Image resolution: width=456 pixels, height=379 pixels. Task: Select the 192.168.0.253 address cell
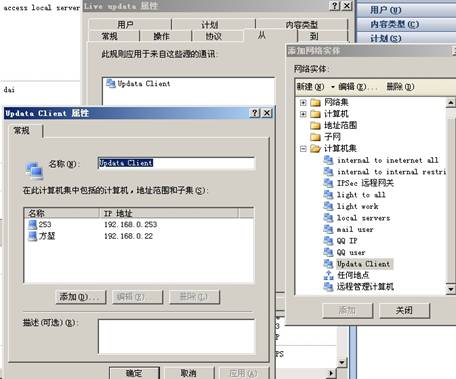[x=130, y=224]
